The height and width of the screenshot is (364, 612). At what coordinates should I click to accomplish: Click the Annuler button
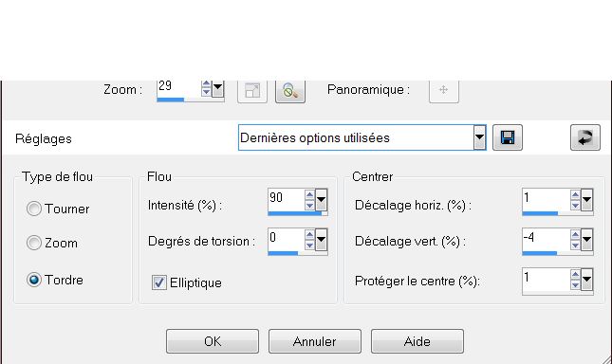pyautogui.click(x=315, y=341)
